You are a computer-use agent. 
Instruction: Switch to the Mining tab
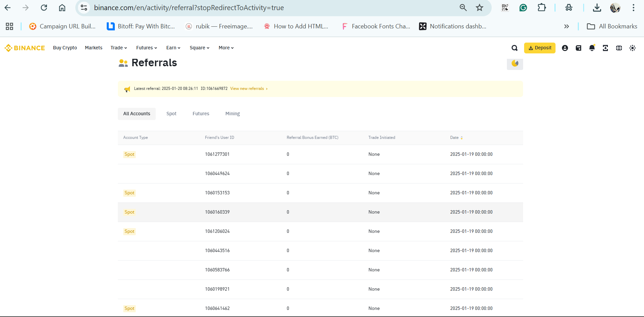pos(232,114)
